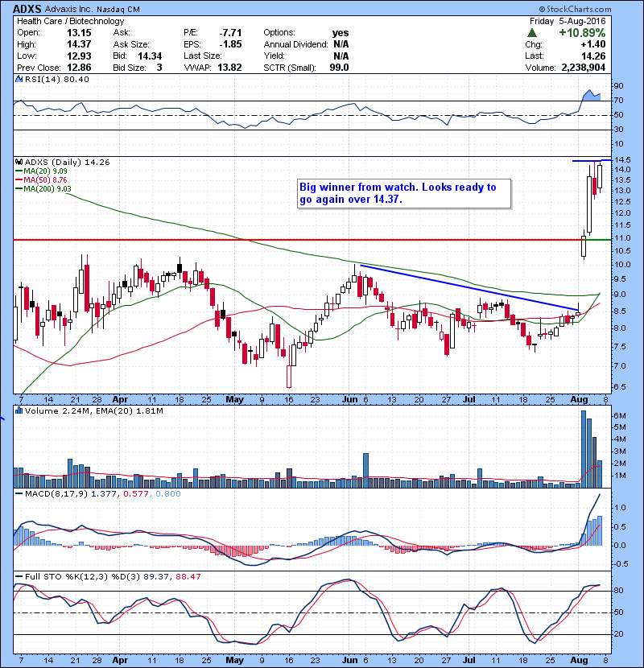Click the Bid Size value 3
Screen dimensions: 644x668
coord(159,68)
